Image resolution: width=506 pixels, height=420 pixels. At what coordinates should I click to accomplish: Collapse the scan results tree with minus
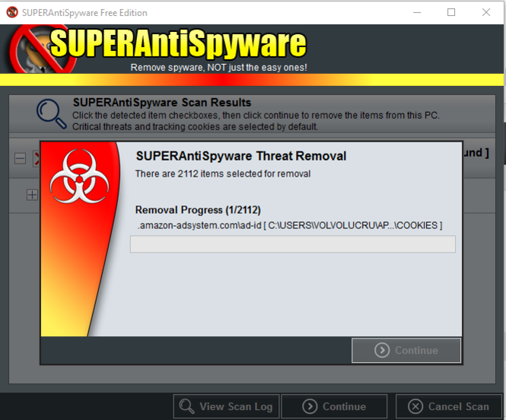click(20, 158)
